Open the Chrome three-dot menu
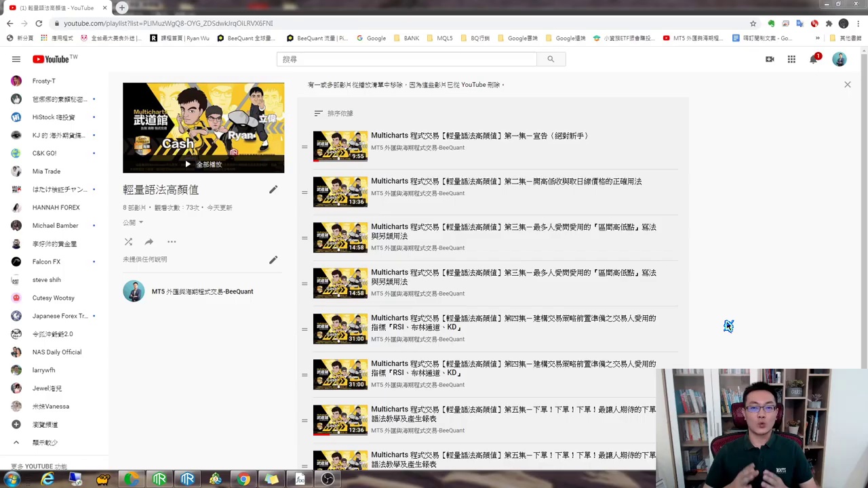 tap(858, 23)
